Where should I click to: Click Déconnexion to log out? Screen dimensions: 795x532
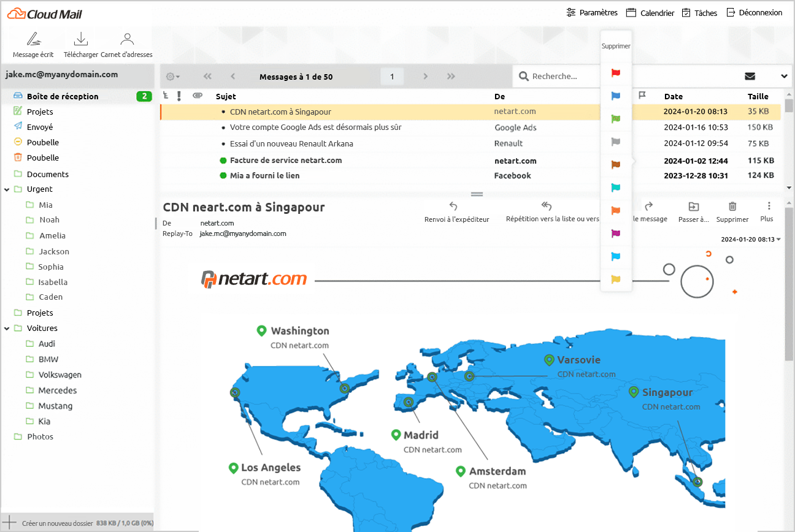755,12
